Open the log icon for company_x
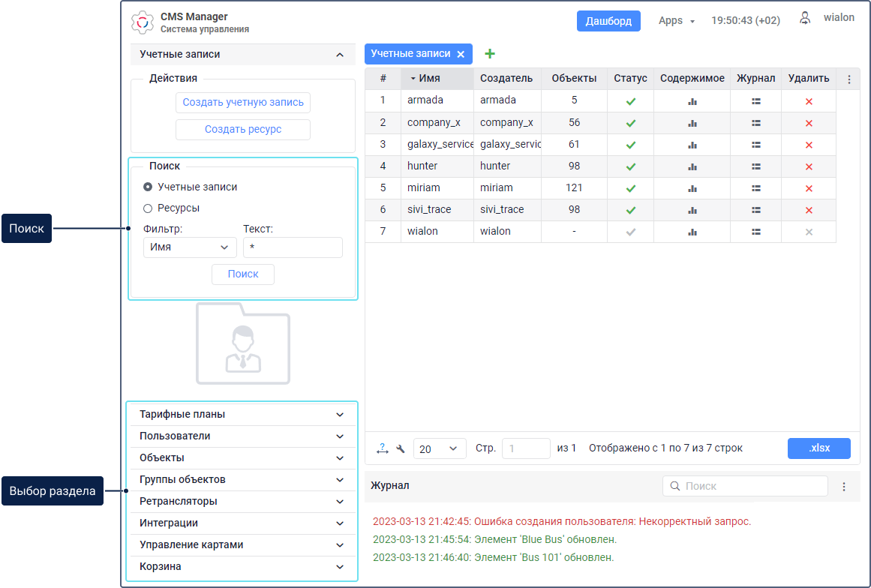Image resolution: width=871 pixels, height=588 pixels. point(755,123)
